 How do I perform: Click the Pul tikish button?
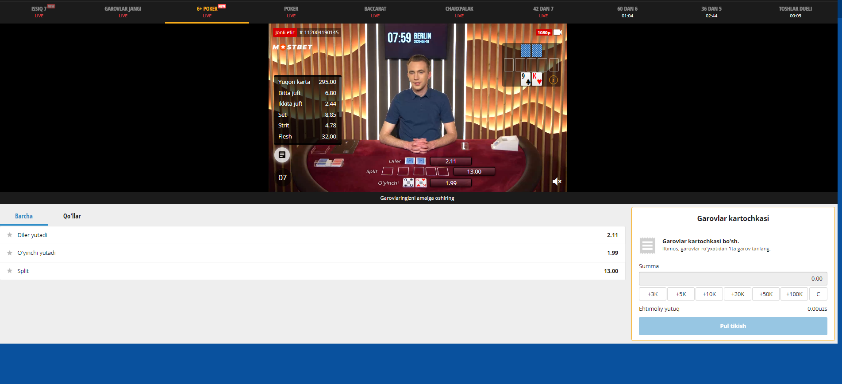(732, 326)
